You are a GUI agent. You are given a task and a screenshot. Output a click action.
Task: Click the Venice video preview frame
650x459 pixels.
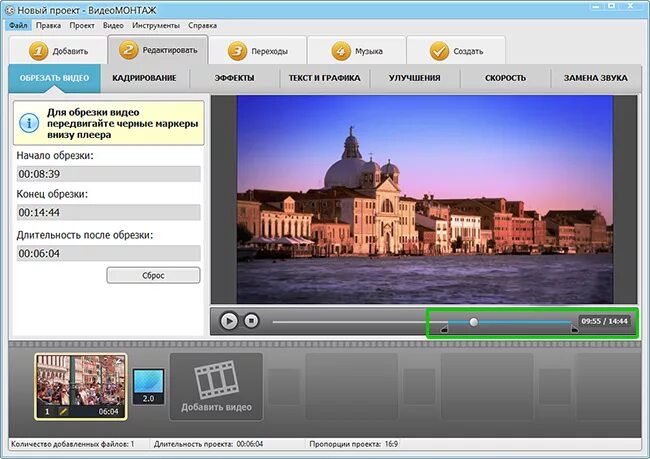click(425, 199)
